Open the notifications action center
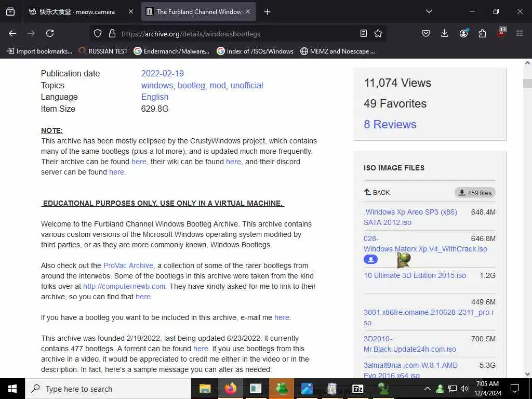This screenshot has height=399, width=532. pyautogui.click(x=515, y=389)
